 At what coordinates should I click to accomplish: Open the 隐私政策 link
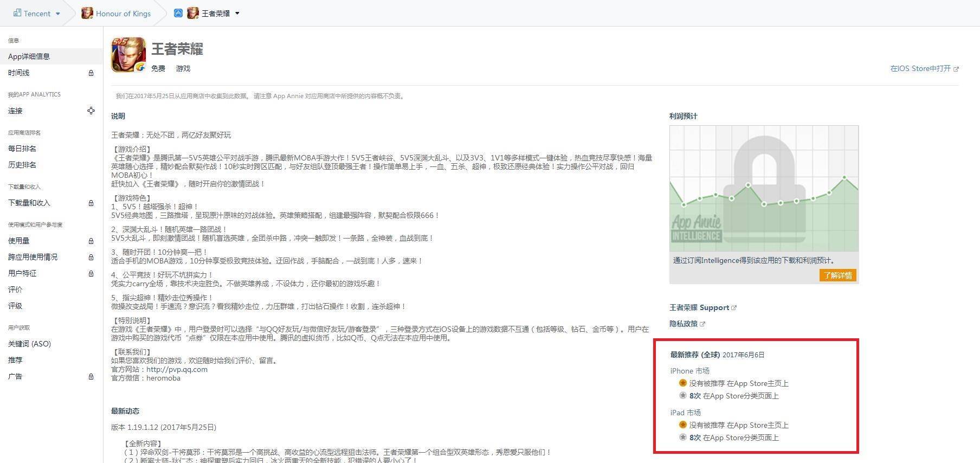(x=684, y=324)
